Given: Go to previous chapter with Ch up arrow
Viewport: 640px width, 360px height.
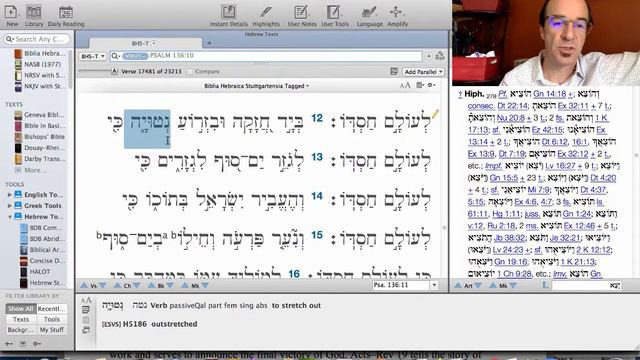Looking at the screenshot, I should (x=118, y=285).
